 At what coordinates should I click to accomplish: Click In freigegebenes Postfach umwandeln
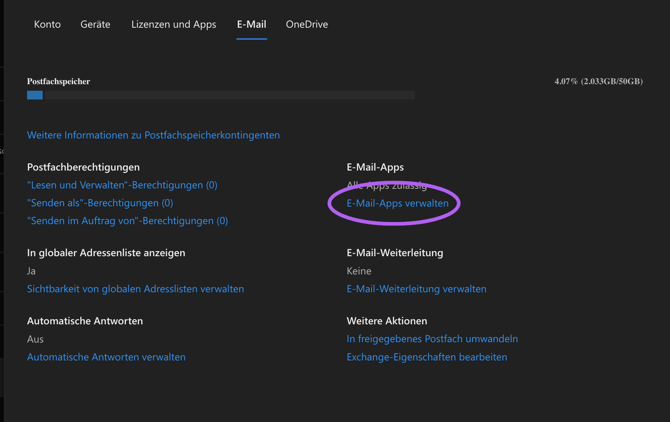click(x=432, y=339)
